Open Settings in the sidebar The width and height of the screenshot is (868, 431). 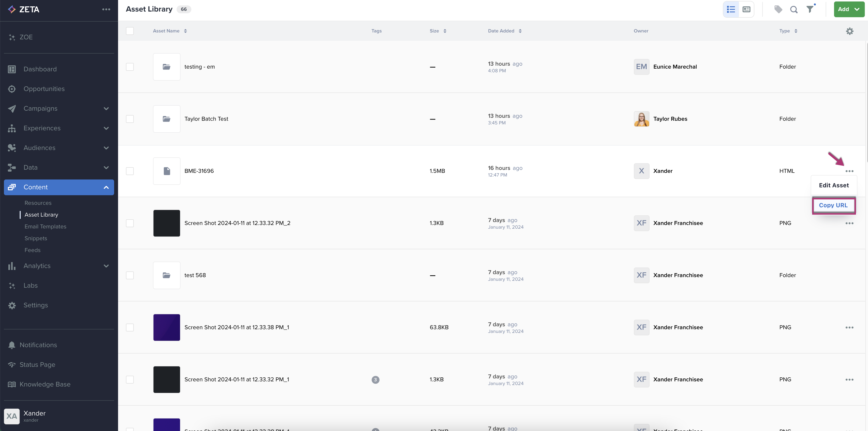click(59, 305)
